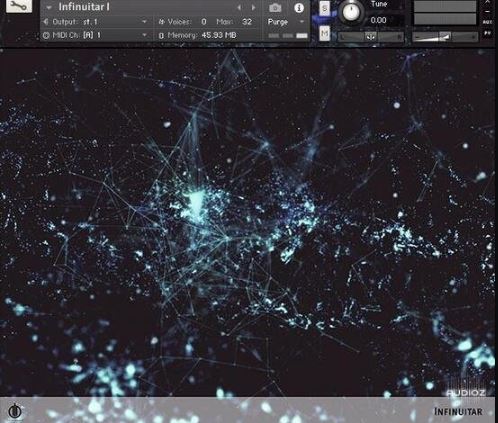Click the Voices icon

pos(162,22)
